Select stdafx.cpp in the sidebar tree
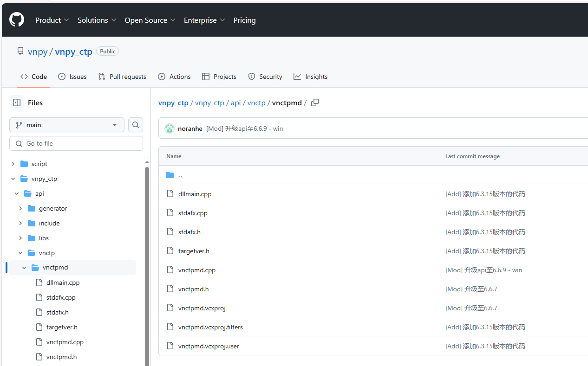This screenshot has height=366, width=588. (61, 297)
